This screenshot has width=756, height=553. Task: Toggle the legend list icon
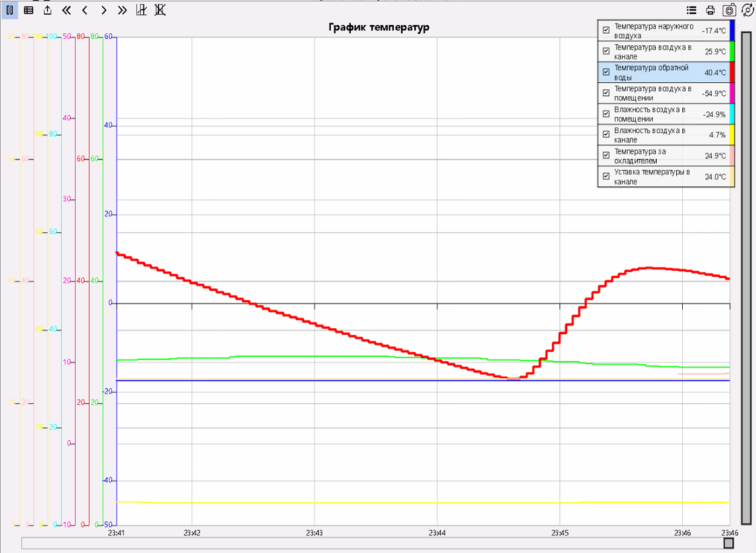click(x=691, y=10)
